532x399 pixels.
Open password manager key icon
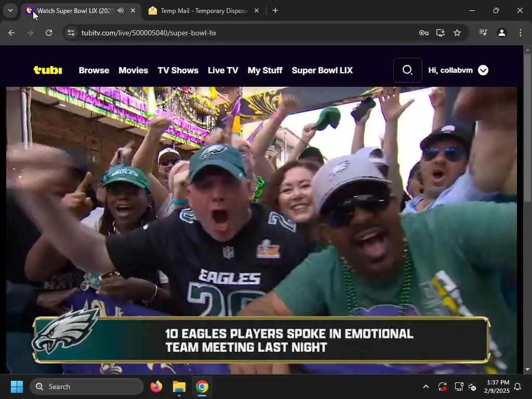click(x=424, y=33)
